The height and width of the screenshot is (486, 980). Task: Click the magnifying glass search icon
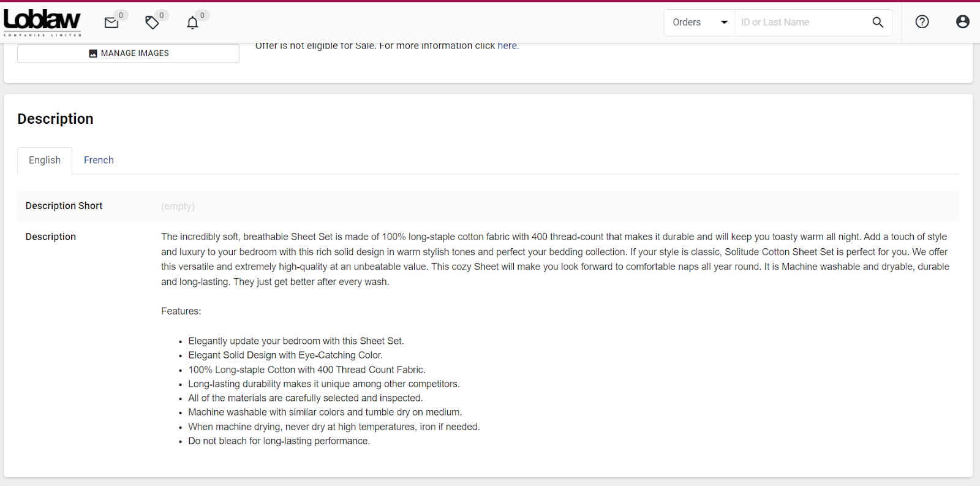point(878,22)
